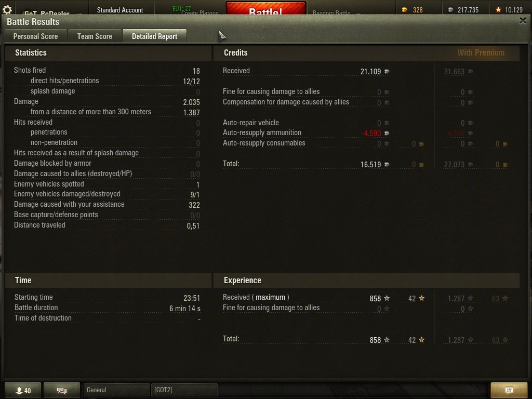Click the notification center button at bottom right
Image resolution: width=532 pixels, height=399 pixels.
[509, 390]
